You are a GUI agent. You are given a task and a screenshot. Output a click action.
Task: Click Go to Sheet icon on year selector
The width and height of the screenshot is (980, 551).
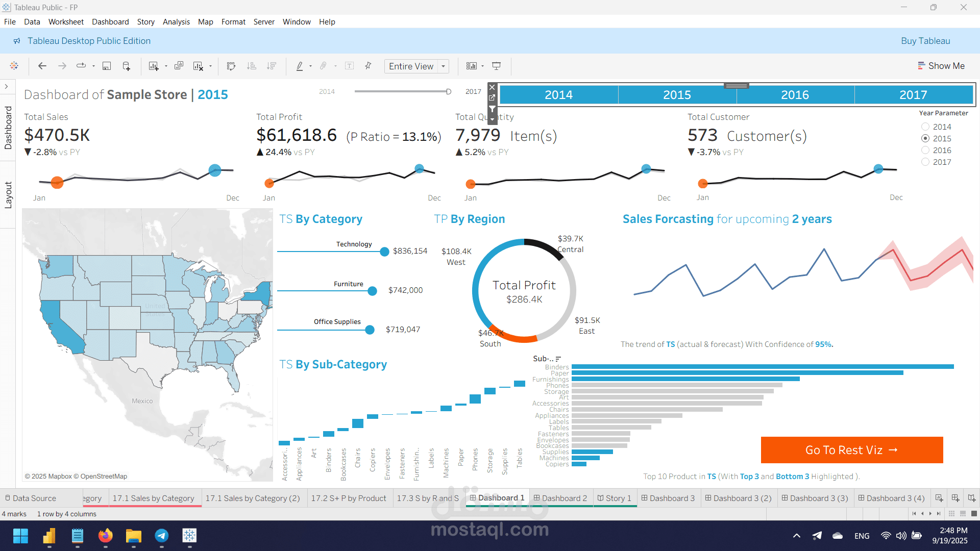click(492, 97)
